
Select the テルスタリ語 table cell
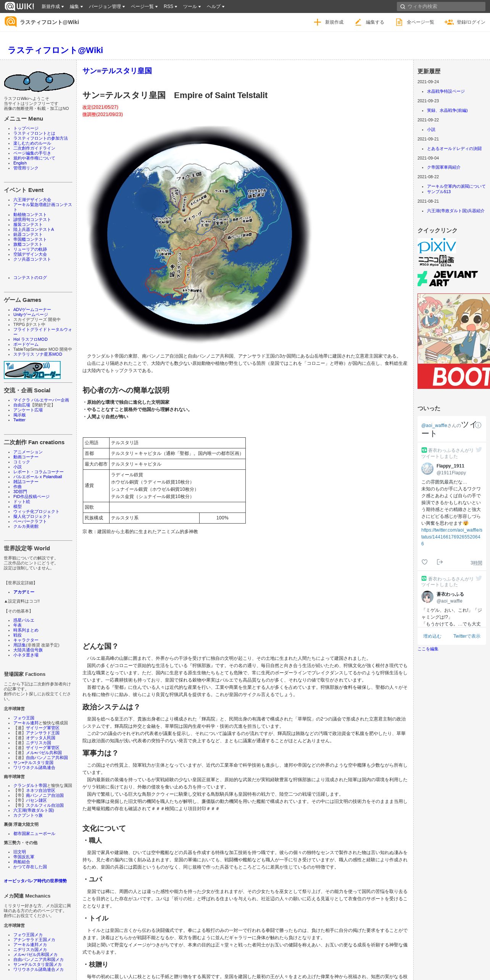tap(177, 443)
